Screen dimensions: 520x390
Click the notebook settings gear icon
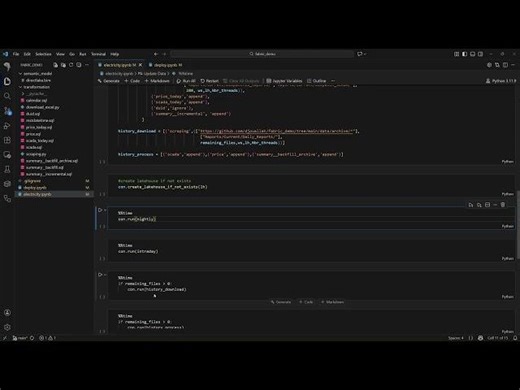[x=489, y=65]
